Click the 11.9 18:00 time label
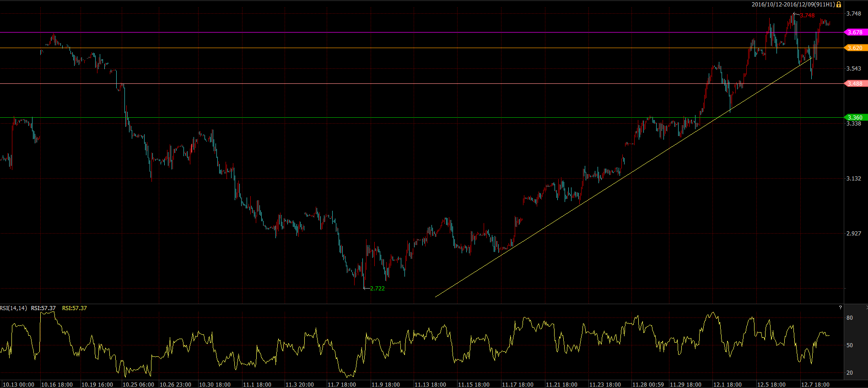868x388 pixels. coord(386,385)
